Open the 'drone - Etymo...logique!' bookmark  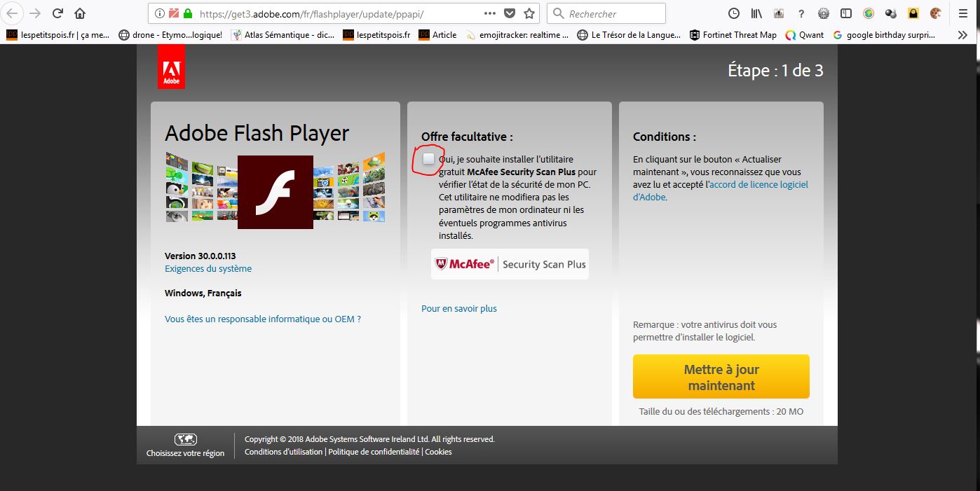(170, 35)
